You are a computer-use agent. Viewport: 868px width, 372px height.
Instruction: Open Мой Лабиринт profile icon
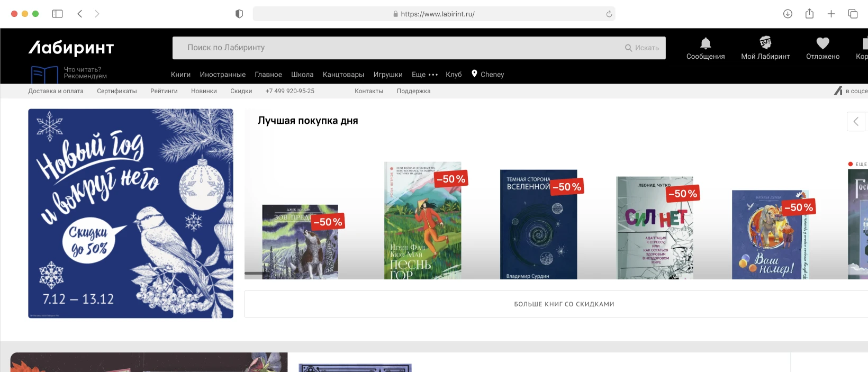tap(765, 42)
